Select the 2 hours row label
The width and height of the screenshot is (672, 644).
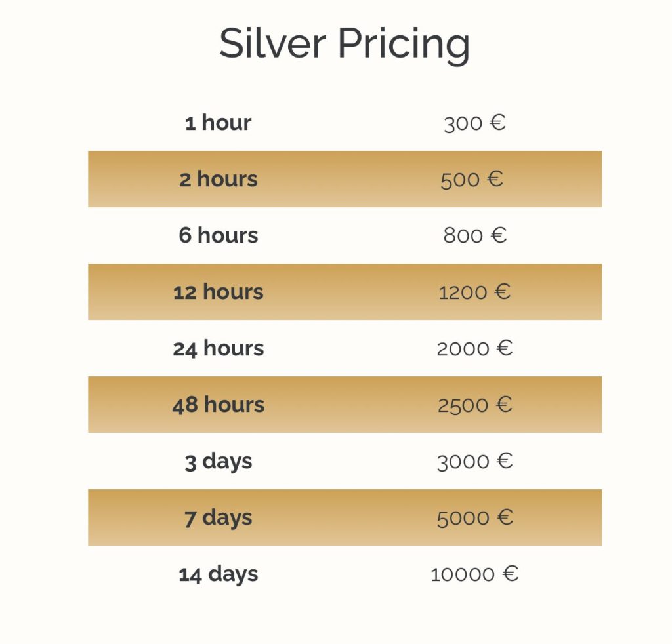tap(218, 179)
